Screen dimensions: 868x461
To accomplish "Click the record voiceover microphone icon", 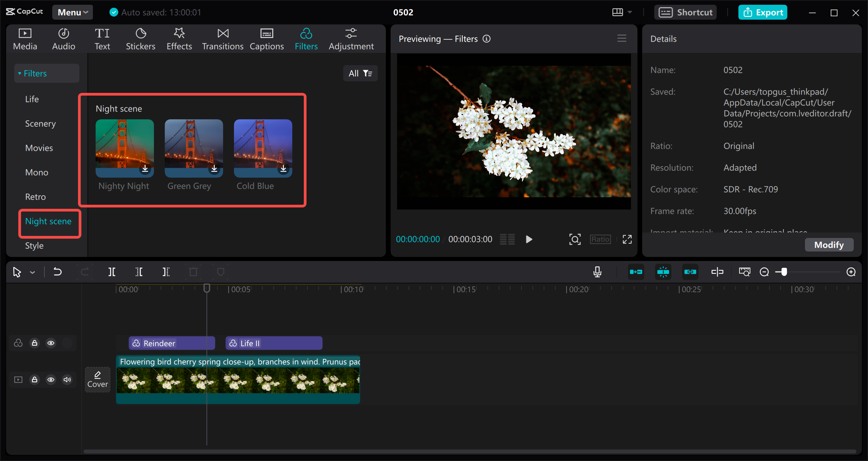I will (597, 272).
